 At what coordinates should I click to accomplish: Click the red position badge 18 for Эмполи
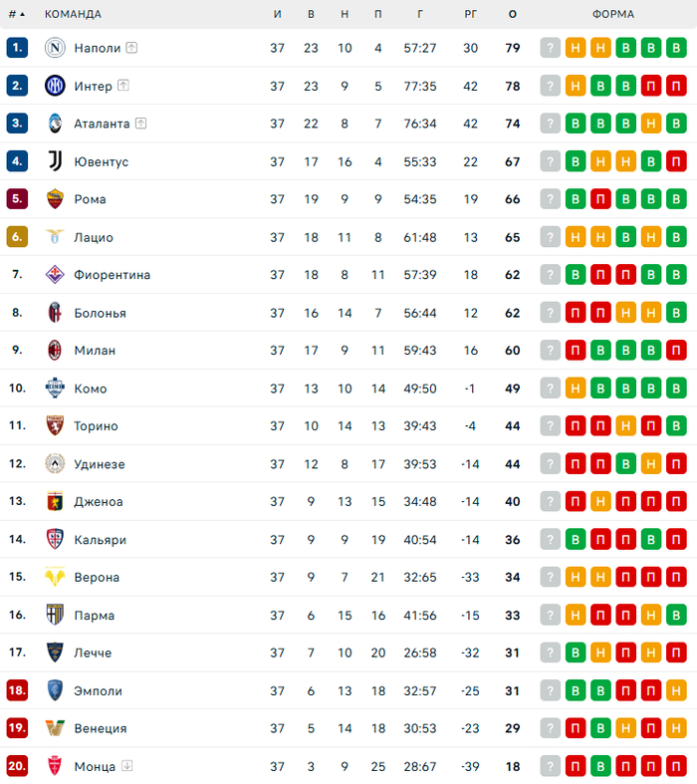click(x=17, y=690)
